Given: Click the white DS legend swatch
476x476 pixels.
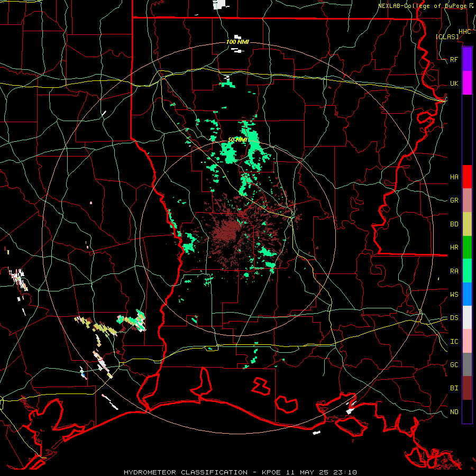Looking at the screenshot, I should (467, 317).
